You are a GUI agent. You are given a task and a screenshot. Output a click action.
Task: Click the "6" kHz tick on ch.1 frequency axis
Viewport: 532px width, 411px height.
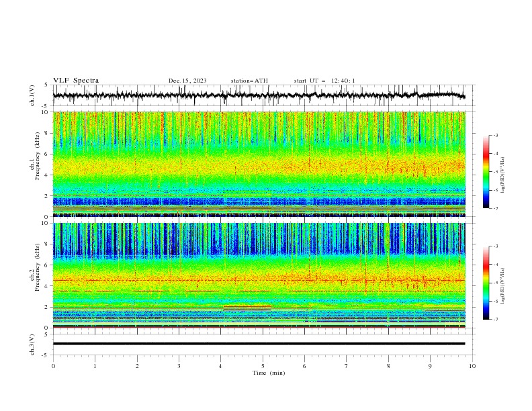[x=46, y=154]
